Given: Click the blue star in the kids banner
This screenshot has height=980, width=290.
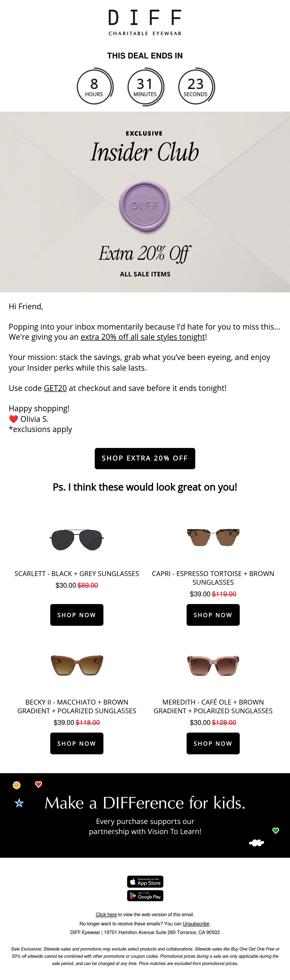Looking at the screenshot, I should pyautogui.click(x=19, y=803).
